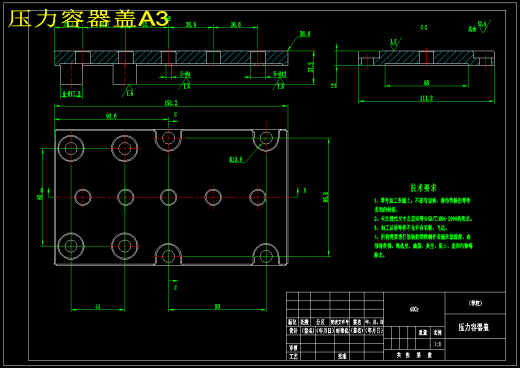
Task: Select the R0.6 leader label top right of section
Action: click(305, 34)
